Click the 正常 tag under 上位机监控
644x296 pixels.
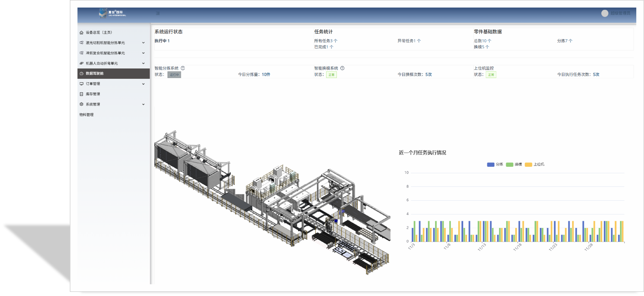(x=491, y=75)
